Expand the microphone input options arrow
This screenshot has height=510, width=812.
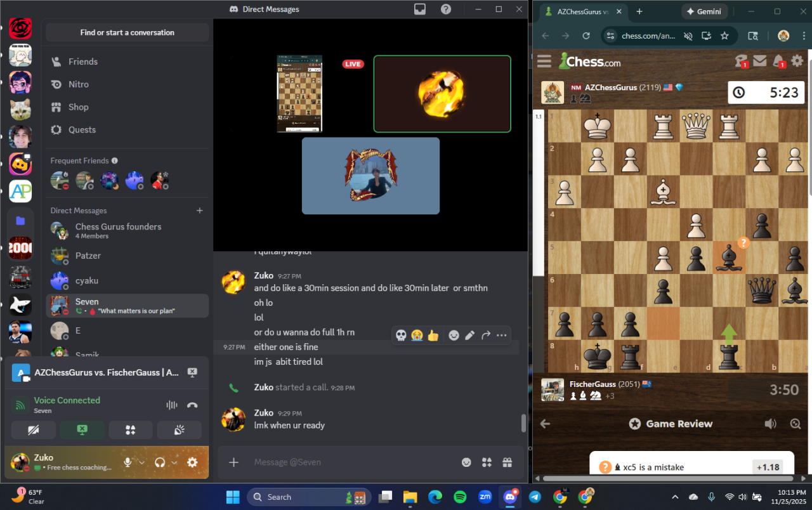pyautogui.click(x=141, y=462)
